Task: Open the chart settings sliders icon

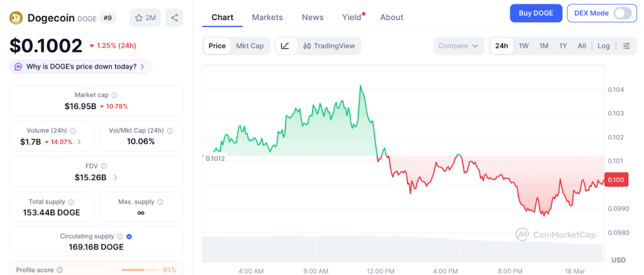Action: coord(626,46)
